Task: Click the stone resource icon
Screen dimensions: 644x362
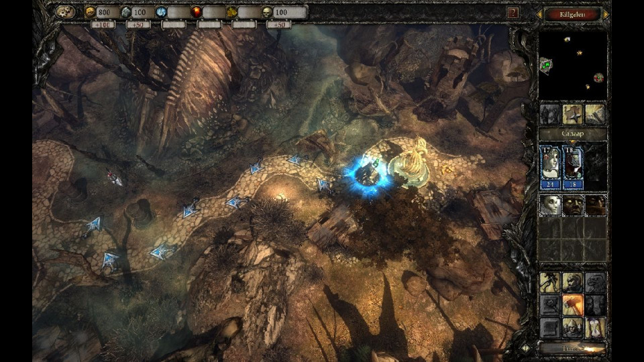Action: pos(125,12)
